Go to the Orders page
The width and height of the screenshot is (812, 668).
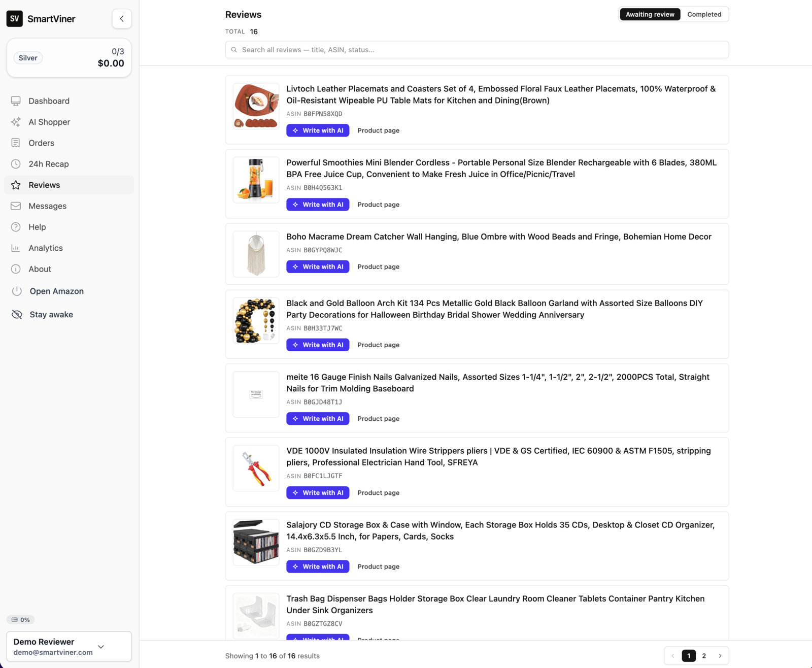tap(69, 143)
